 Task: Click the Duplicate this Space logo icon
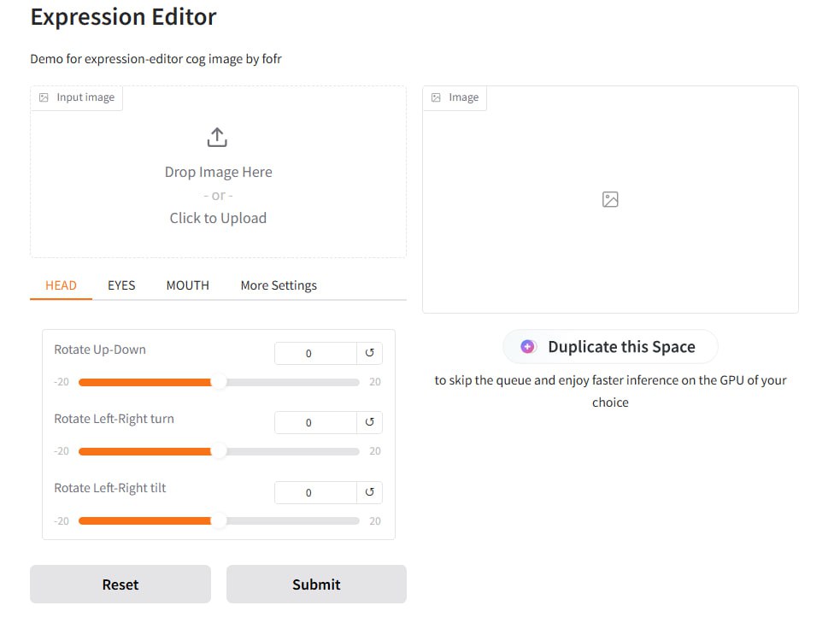pyautogui.click(x=528, y=347)
